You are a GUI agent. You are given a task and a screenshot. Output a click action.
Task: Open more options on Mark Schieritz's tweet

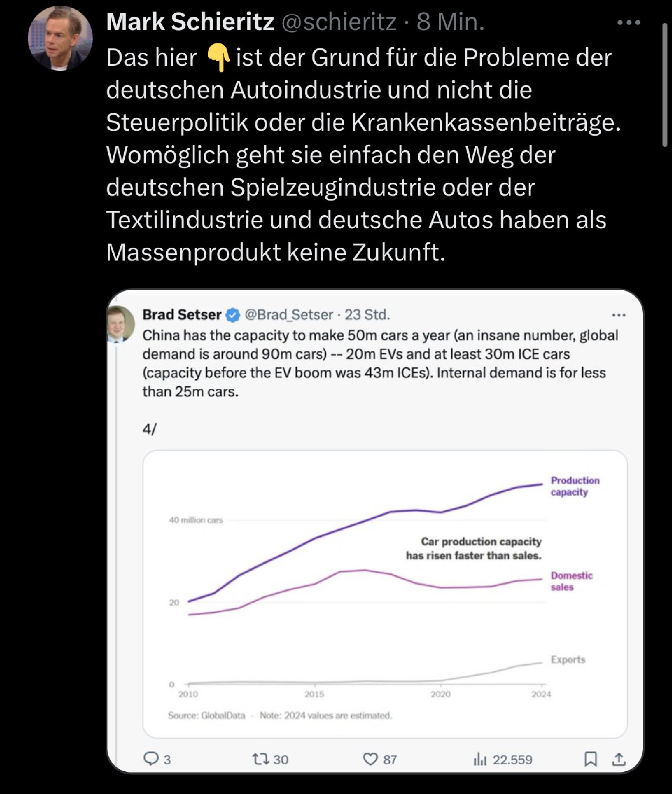pos(629,23)
